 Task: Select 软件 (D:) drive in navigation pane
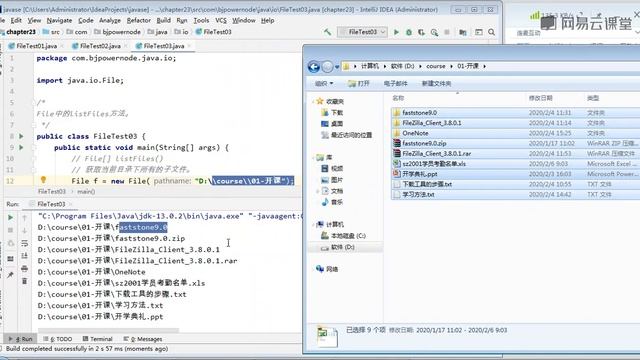click(342, 247)
